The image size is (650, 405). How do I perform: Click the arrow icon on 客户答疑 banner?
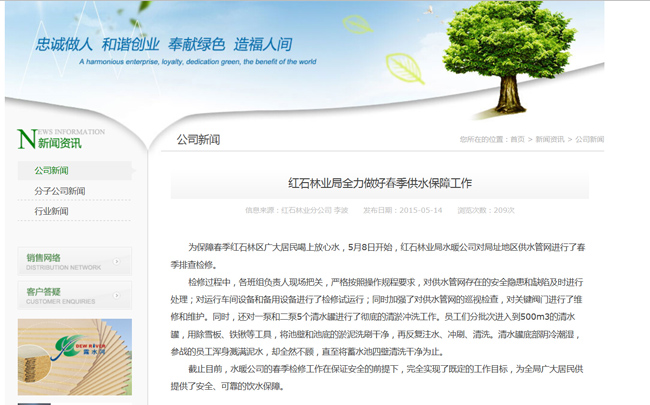pyautogui.click(x=117, y=295)
